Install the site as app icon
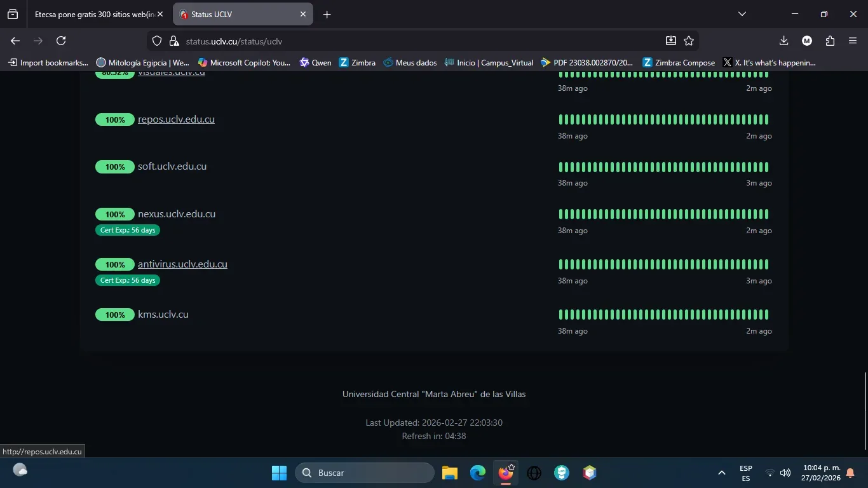The image size is (868, 488). 671,41
